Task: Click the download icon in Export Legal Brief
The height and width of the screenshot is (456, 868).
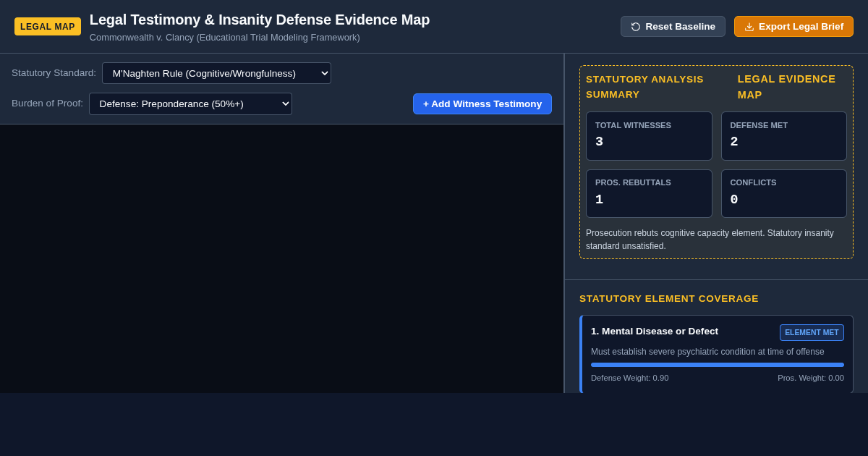Action: tap(749, 27)
